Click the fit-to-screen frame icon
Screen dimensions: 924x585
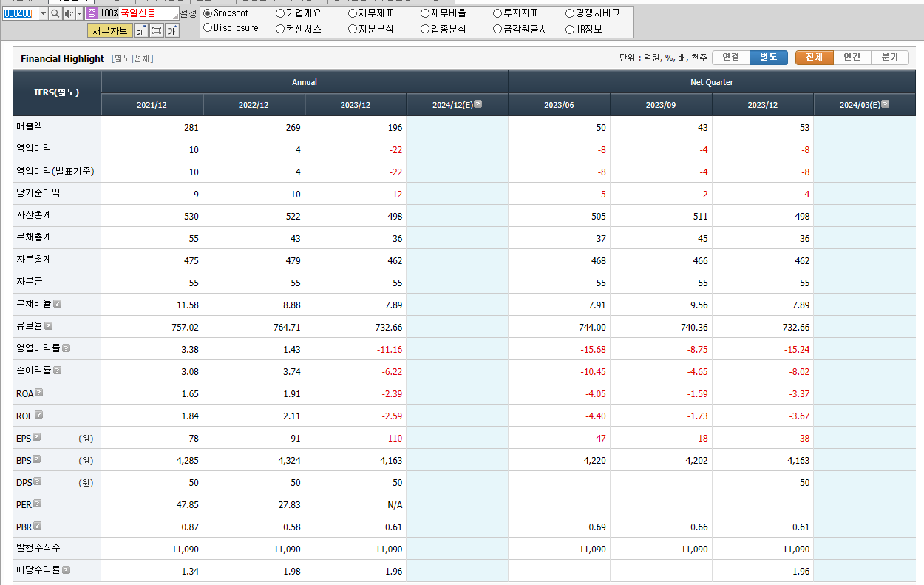[157, 30]
